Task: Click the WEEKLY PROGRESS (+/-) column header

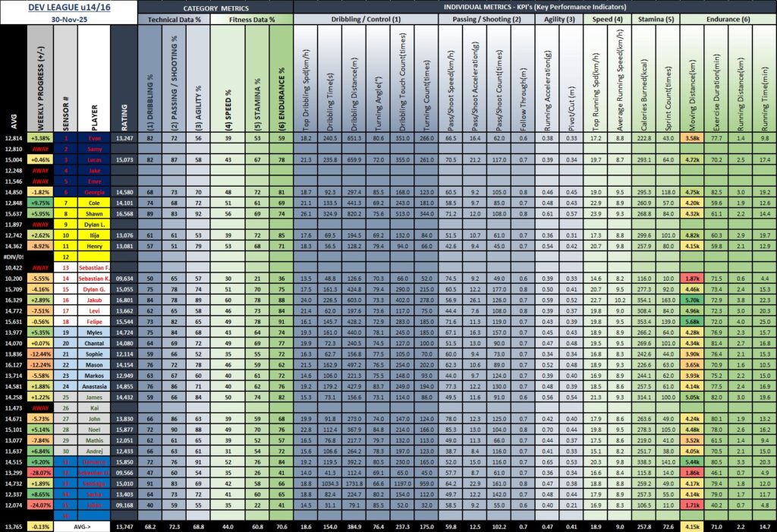Action: [39, 80]
